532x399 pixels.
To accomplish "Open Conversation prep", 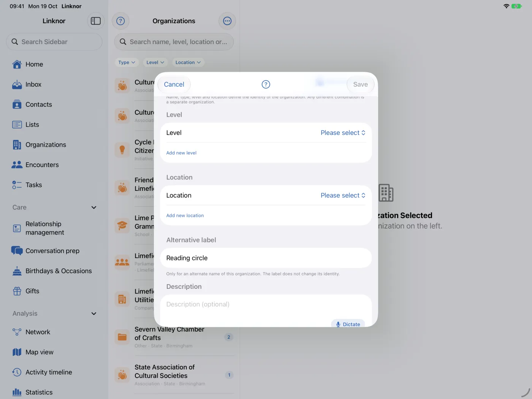I will tap(54, 251).
